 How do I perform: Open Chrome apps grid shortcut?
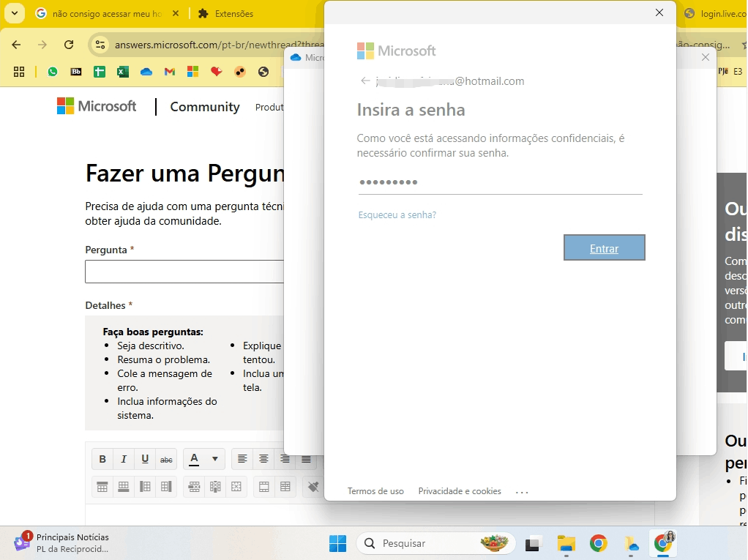coord(19,72)
